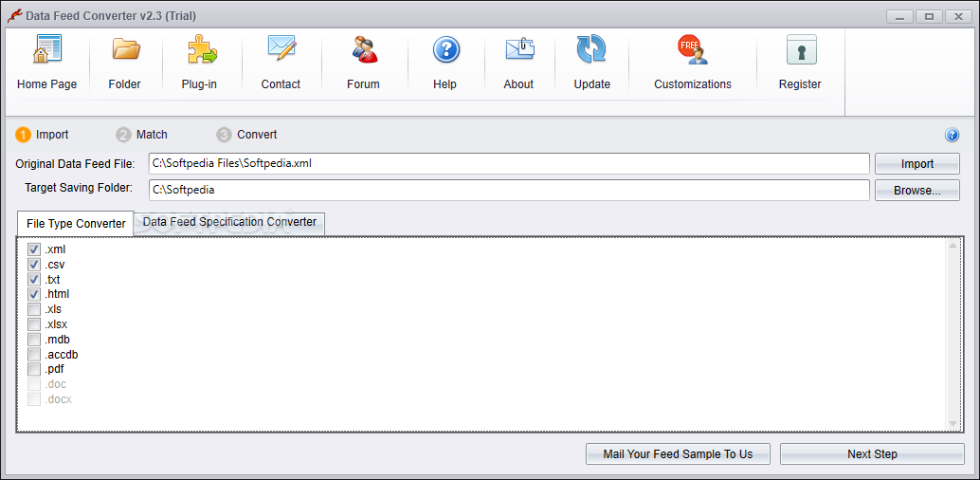Viewport: 980px width, 480px height.
Task: Switch to File Type Converter tab
Action: point(76,224)
